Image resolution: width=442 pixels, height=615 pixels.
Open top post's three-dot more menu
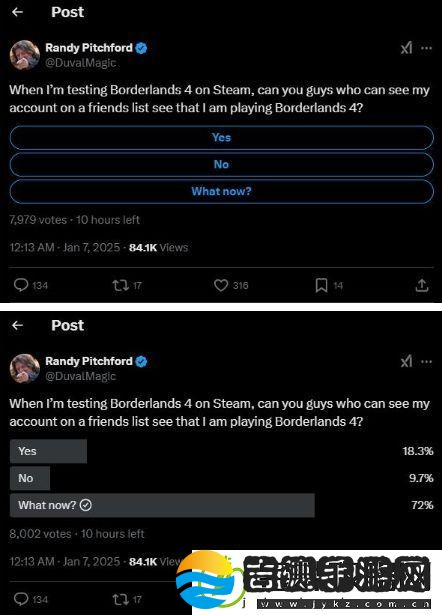pos(426,48)
